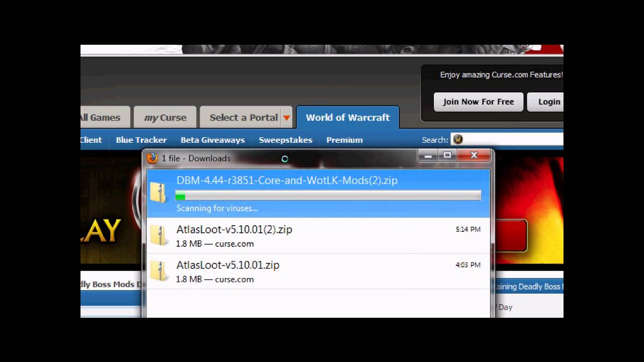Click the Scanning for viruses status text
The image size is (644, 362).
click(217, 208)
